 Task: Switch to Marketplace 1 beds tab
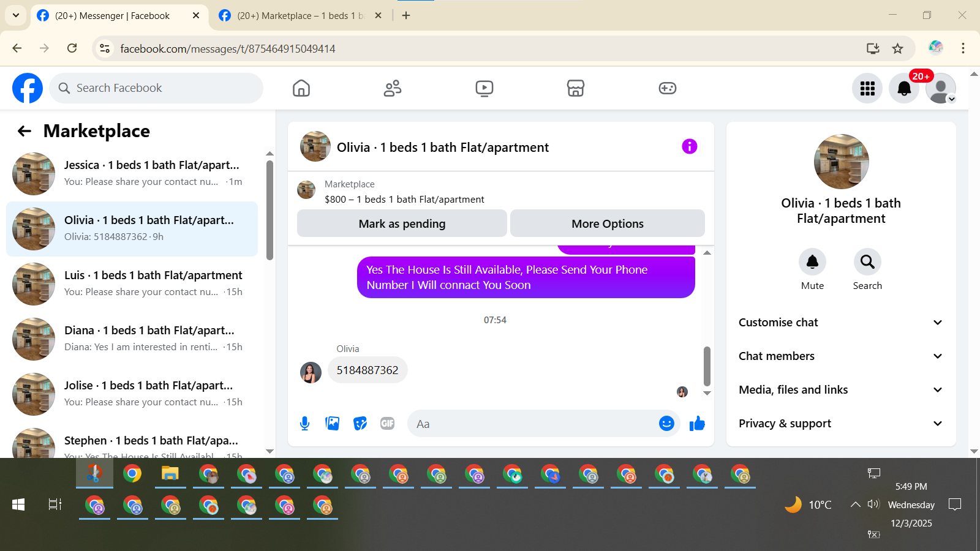[x=300, y=16]
